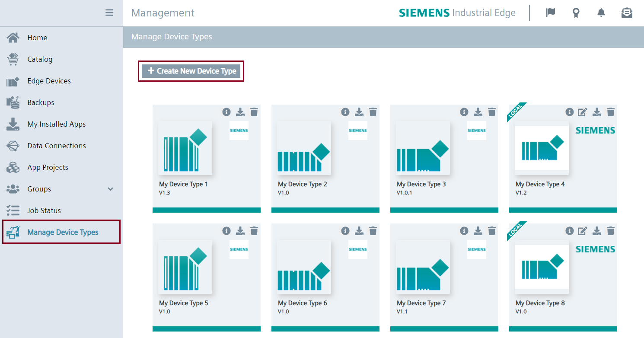Open Job Status in sidebar
This screenshot has width=644, height=338.
[61, 210]
